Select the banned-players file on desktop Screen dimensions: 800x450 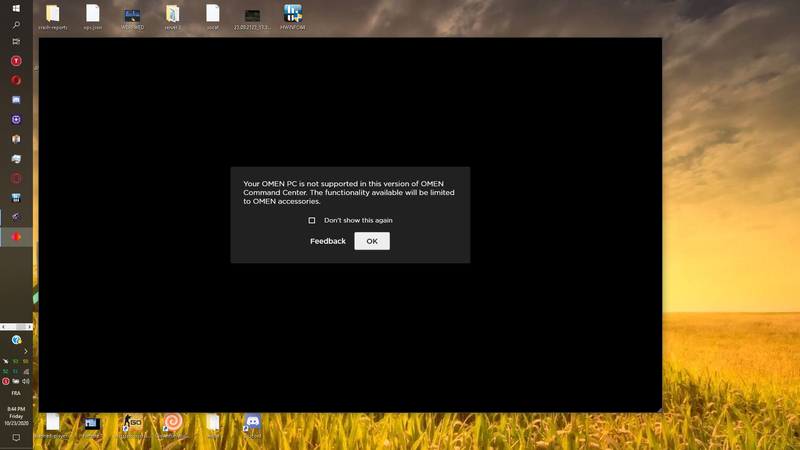(x=53, y=426)
